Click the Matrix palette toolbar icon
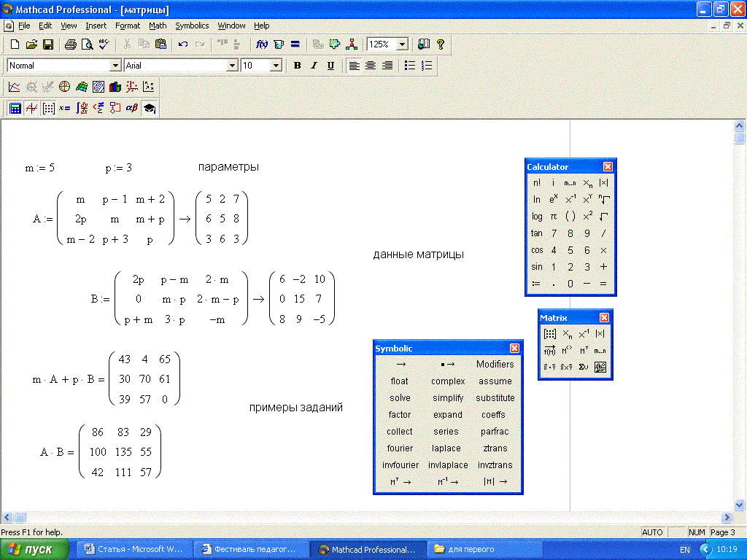The height and width of the screenshot is (560, 747). pyautogui.click(x=48, y=109)
